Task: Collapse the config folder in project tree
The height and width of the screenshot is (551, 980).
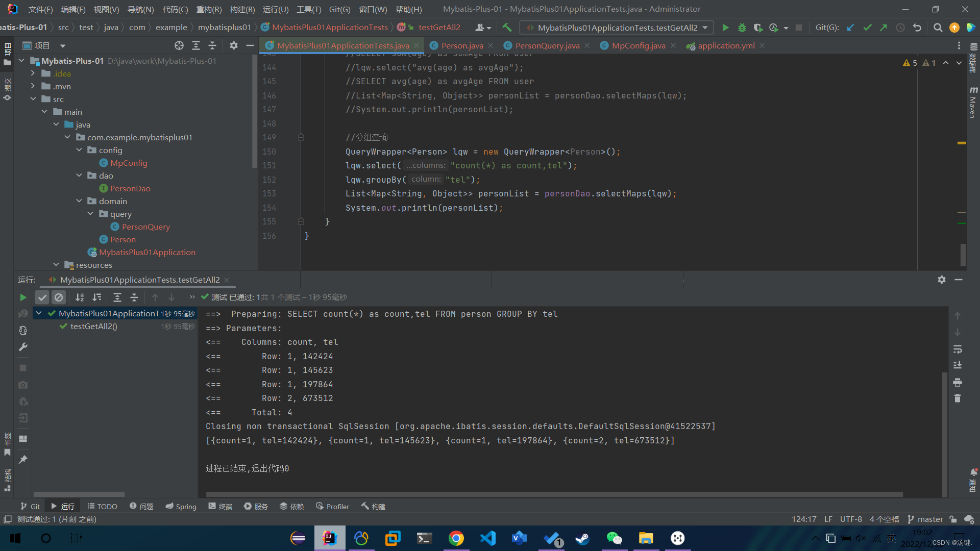Action: (79, 150)
